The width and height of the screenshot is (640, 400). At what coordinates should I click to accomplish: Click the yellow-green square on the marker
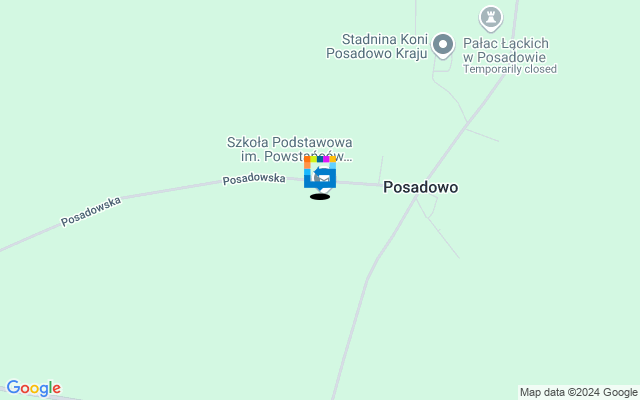coord(313,159)
